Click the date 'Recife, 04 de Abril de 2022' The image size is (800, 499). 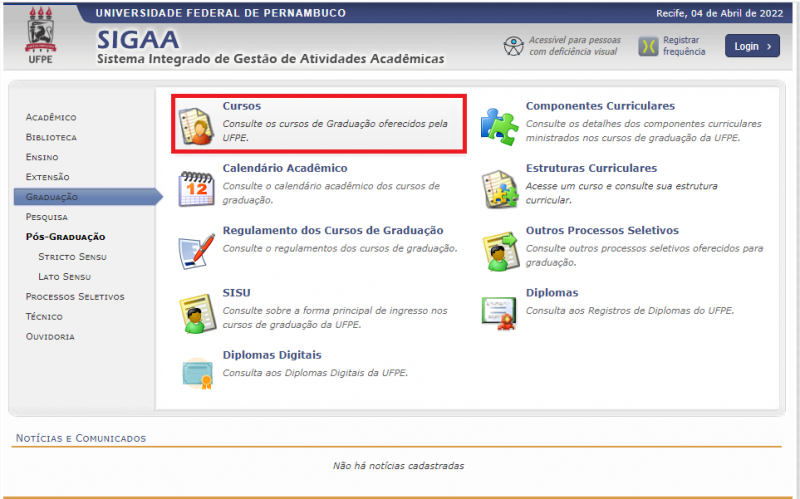click(x=719, y=13)
